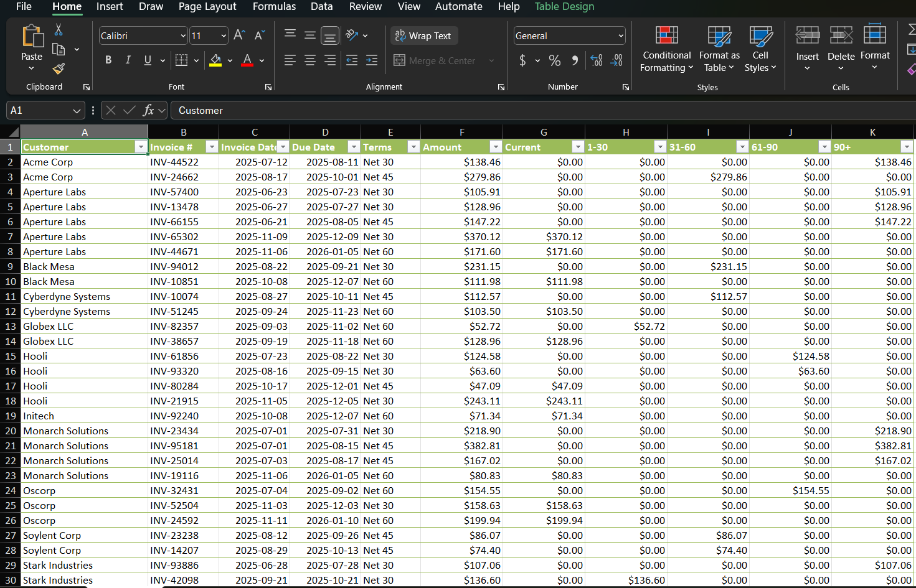The image size is (916, 588).
Task: Select column F header
Action: pos(461,132)
